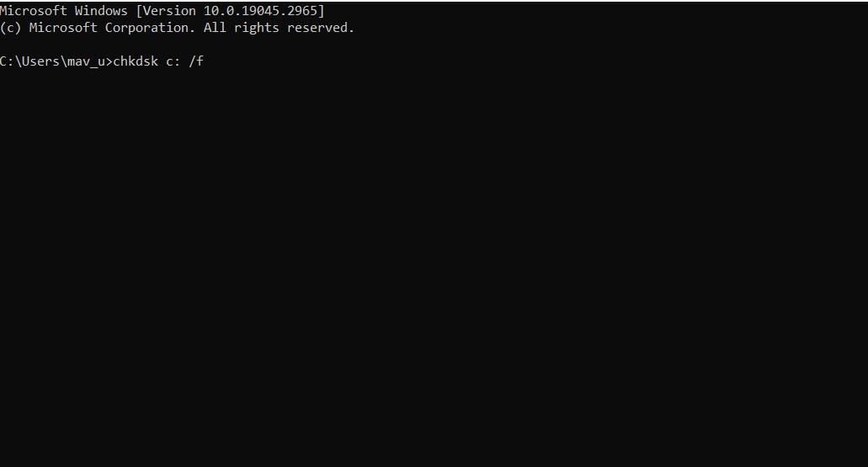Click the word "Corporation." in copyright line
The width and height of the screenshot is (868, 467).
(150, 28)
